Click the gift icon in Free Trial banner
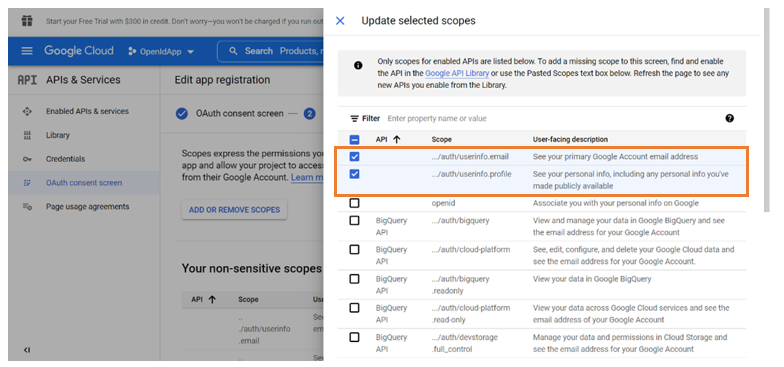This screenshot has height=367, width=784. [x=27, y=22]
